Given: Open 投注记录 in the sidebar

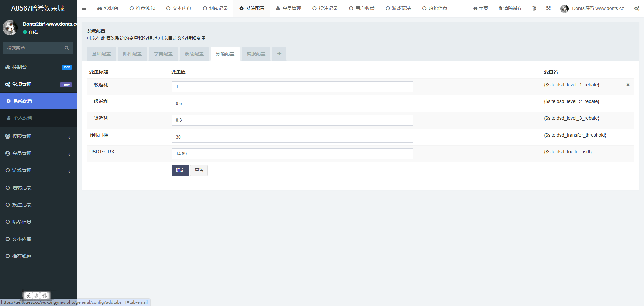Looking at the screenshot, I should [38, 205].
